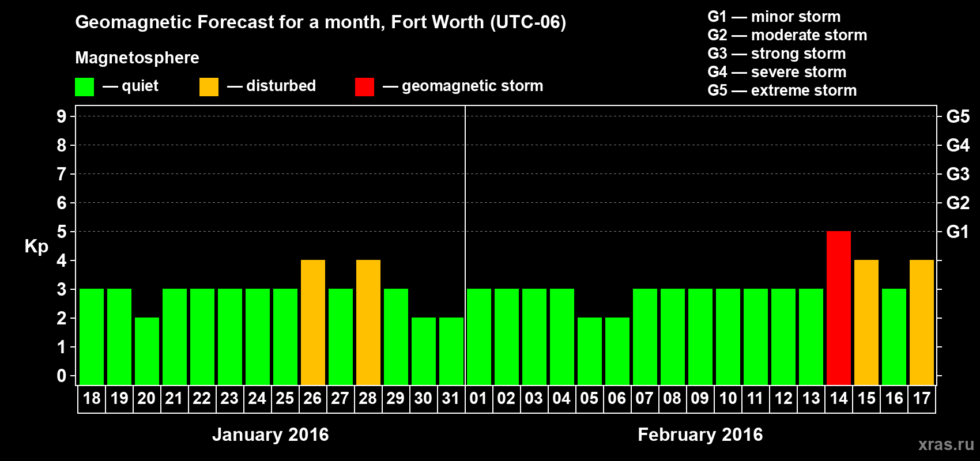Click date label 04 on the axis
This screenshot has width=980, height=461.
(561, 399)
